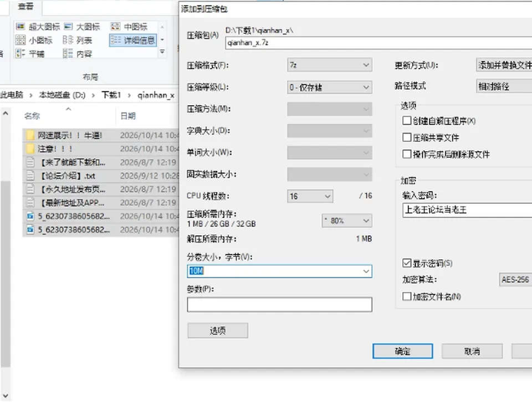Pick the 内容 layout icon
The width and height of the screenshot is (532, 402).
click(68, 53)
